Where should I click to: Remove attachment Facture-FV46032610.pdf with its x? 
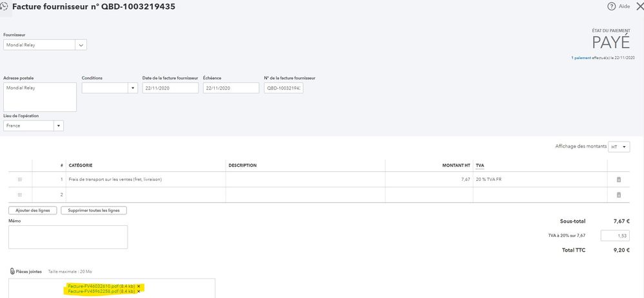pyautogui.click(x=139, y=286)
